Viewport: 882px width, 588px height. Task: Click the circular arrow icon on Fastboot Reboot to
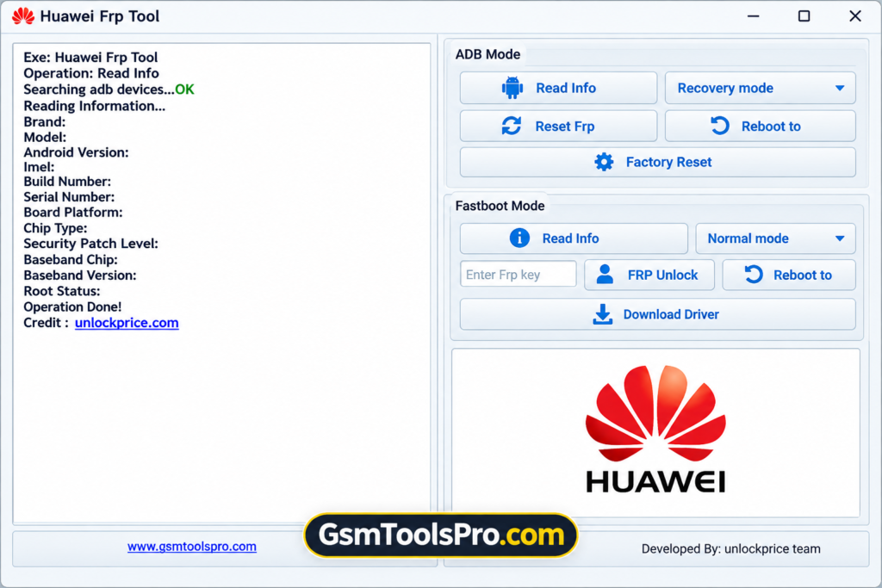(x=753, y=275)
